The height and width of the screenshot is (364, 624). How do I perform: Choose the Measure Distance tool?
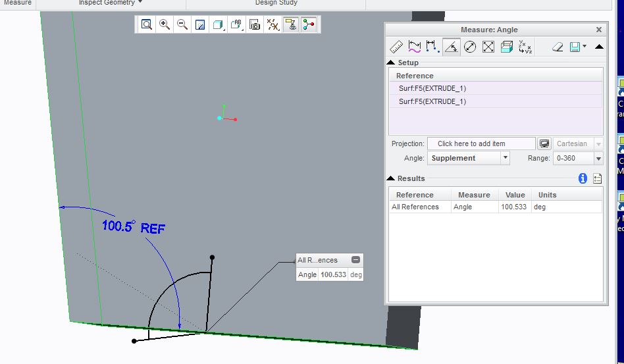[432, 47]
